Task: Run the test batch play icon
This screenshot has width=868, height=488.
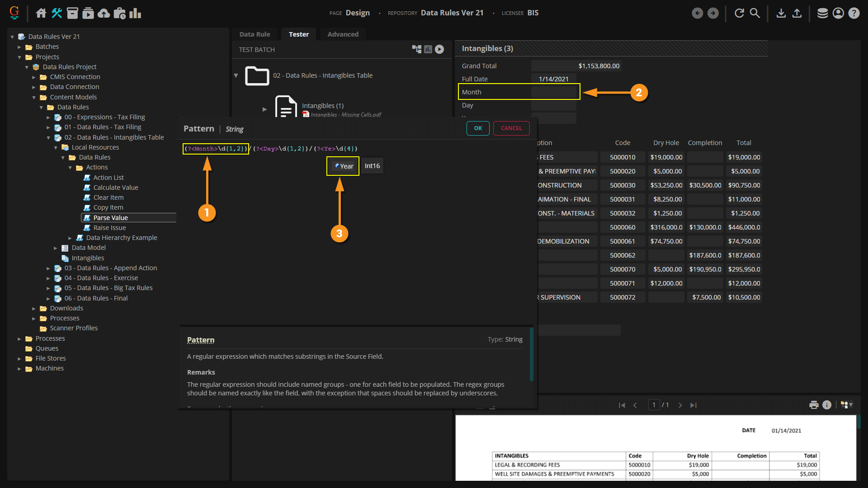Action: pyautogui.click(x=439, y=49)
